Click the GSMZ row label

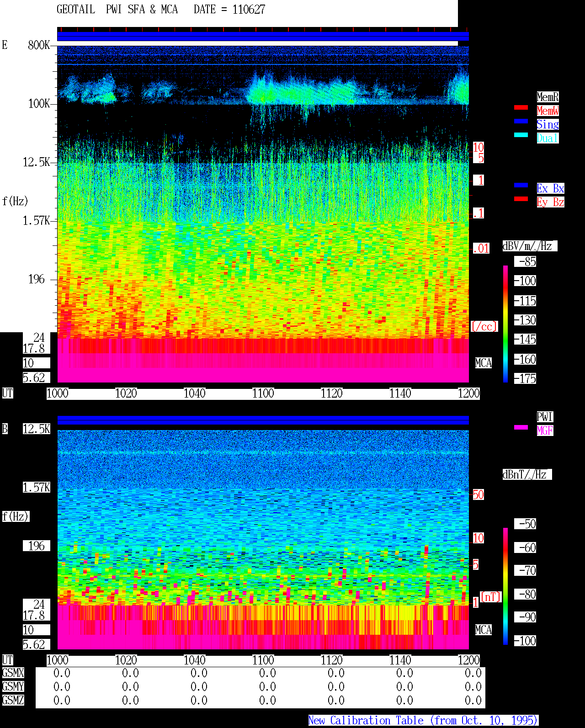click(13, 701)
